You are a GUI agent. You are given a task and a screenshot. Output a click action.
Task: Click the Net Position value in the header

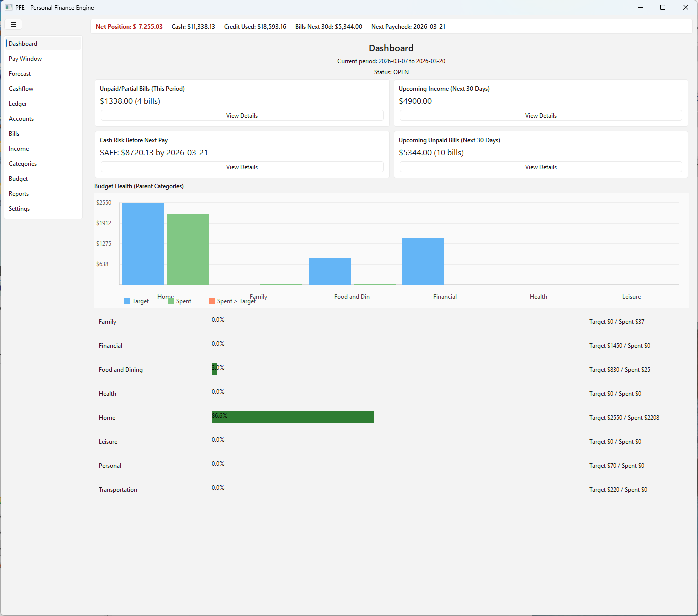129,26
